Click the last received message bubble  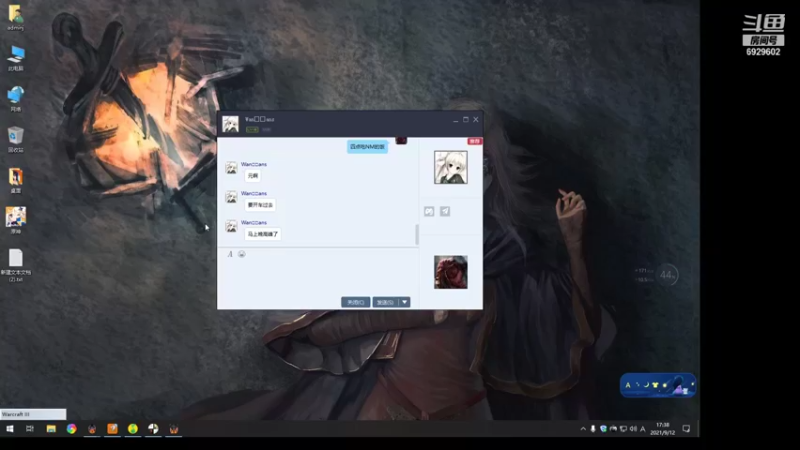tap(263, 234)
